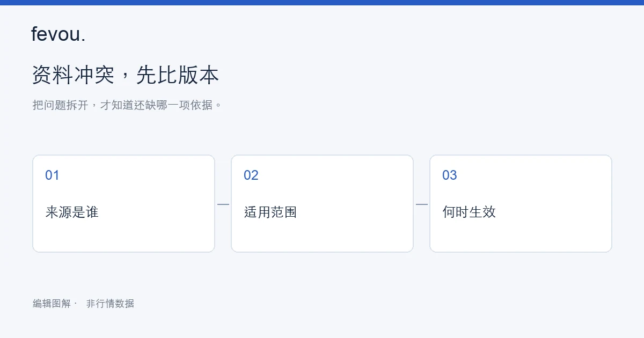
Task: Click connector line between cards 01 and 02
Action: (x=223, y=204)
